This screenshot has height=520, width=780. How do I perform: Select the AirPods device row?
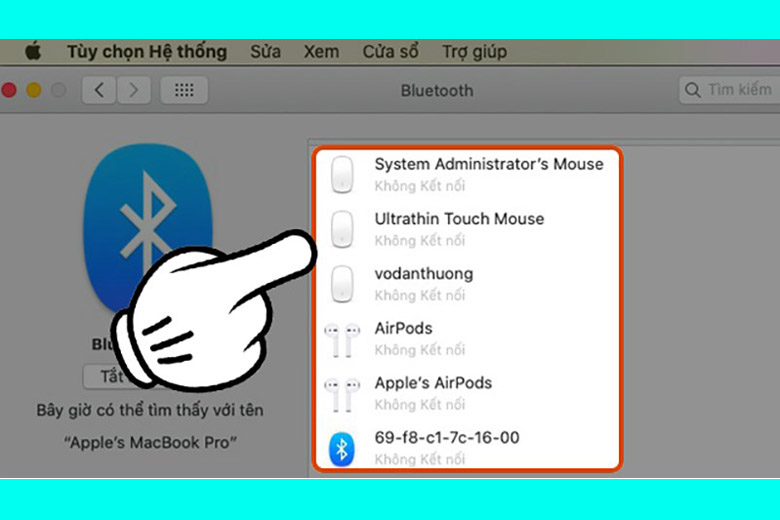(x=468, y=338)
